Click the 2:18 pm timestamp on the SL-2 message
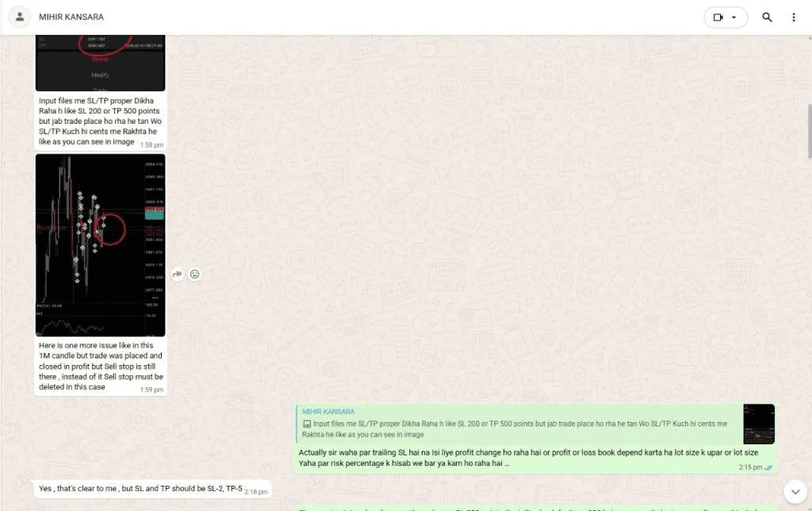 [x=256, y=492]
